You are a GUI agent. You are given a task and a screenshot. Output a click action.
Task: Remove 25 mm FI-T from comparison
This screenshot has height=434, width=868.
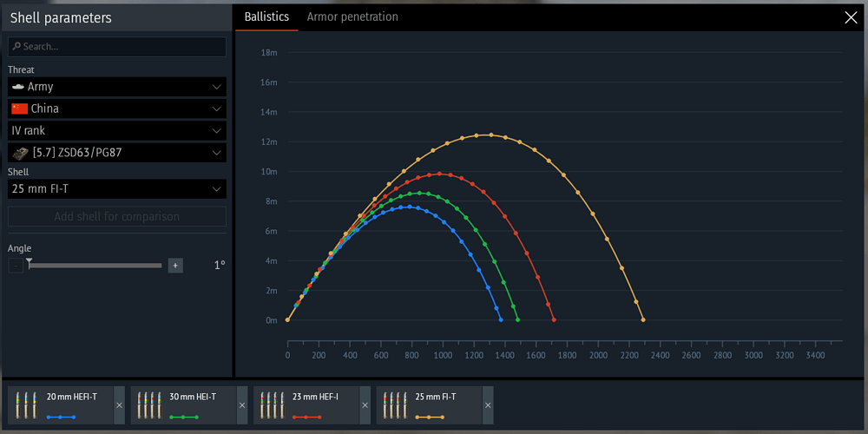[x=488, y=405]
